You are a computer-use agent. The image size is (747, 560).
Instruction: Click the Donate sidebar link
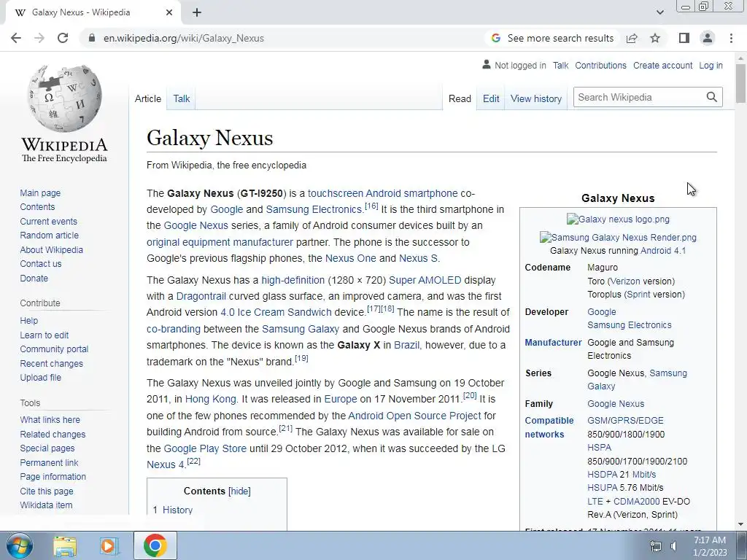[34, 278]
